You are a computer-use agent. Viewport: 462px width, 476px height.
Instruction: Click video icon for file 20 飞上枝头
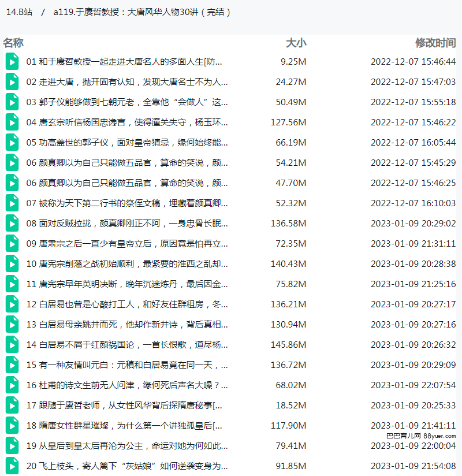(12, 466)
